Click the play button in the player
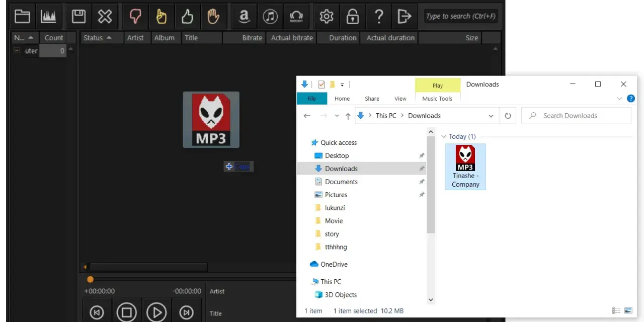The image size is (644, 322). [x=156, y=312]
